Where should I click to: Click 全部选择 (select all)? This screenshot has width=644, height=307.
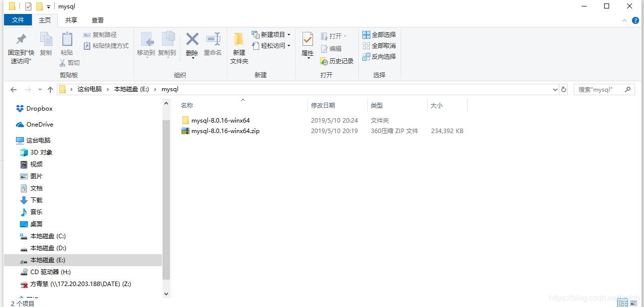379,35
